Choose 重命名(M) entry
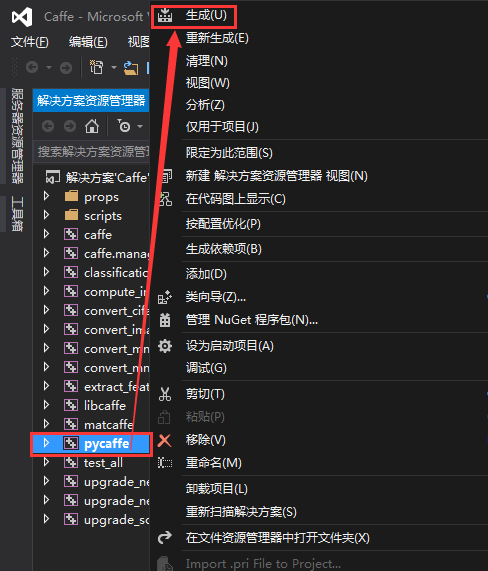Screen dimensions: 488x571 214,463
